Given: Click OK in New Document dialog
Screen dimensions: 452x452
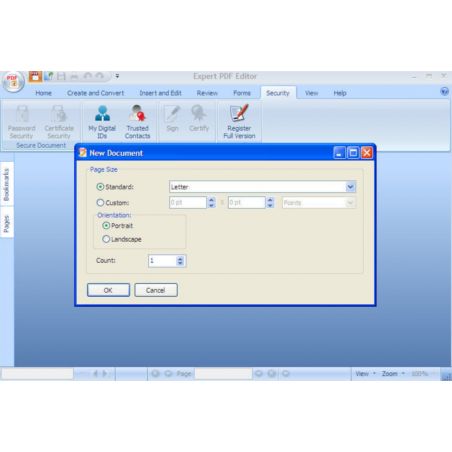Looking at the screenshot, I should click(108, 290).
